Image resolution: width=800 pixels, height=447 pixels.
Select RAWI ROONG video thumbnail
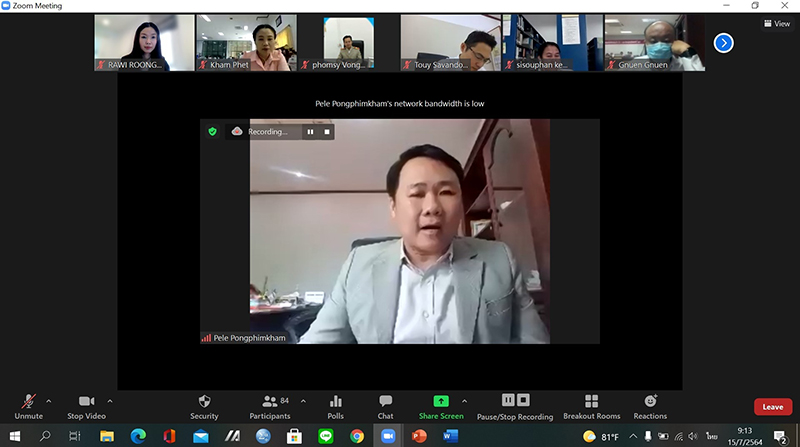tap(144, 42)
